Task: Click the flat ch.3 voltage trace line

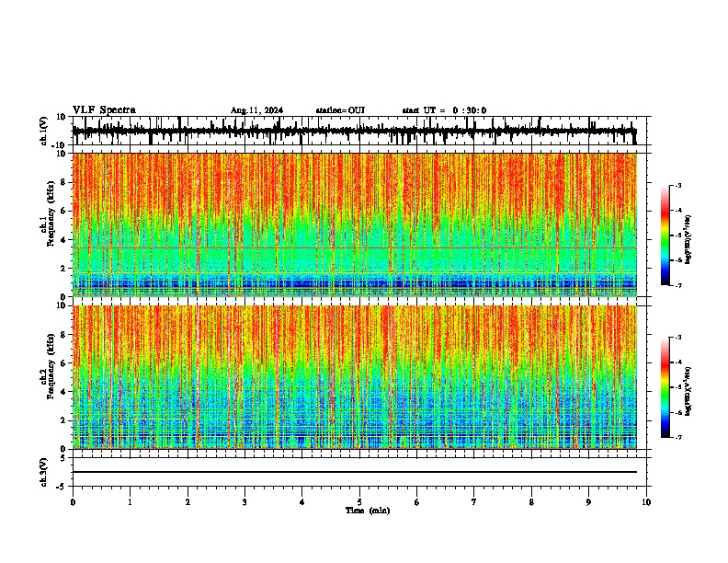Action: coord(355,472)
